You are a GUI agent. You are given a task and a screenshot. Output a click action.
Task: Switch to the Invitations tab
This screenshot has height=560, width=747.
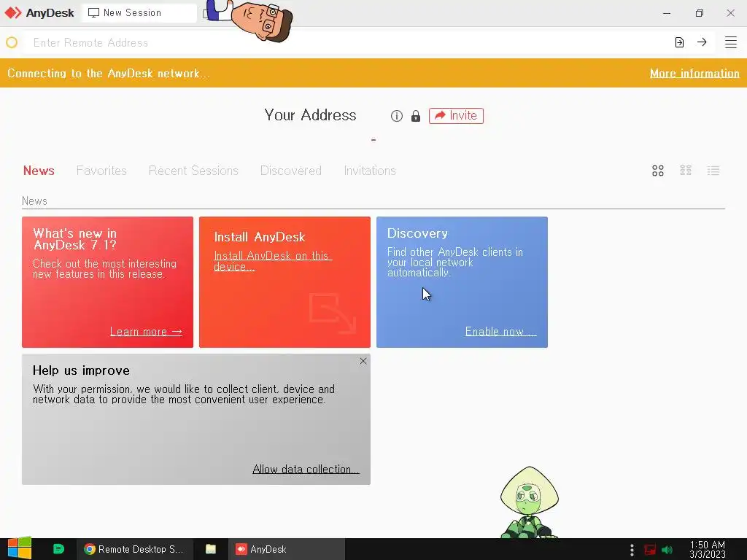click(x=370, y=171)
